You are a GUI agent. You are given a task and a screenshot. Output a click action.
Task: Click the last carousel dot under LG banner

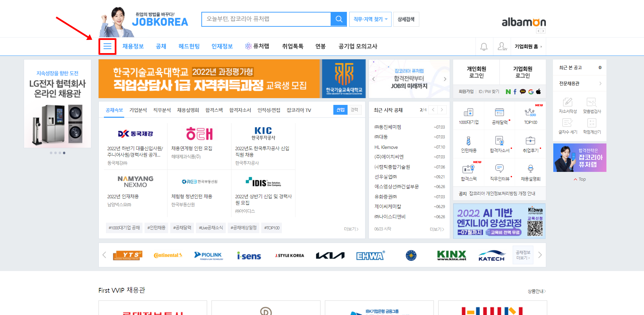tap(64, 153)
